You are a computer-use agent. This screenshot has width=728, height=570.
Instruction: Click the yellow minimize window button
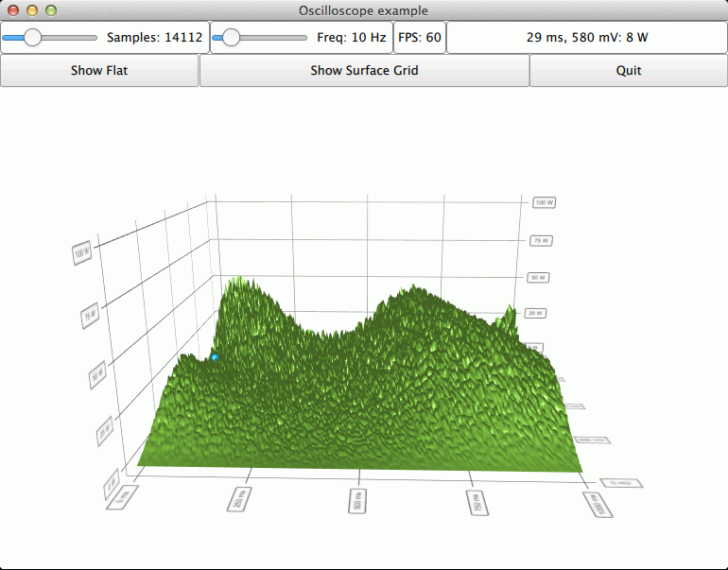coord(32,11)
